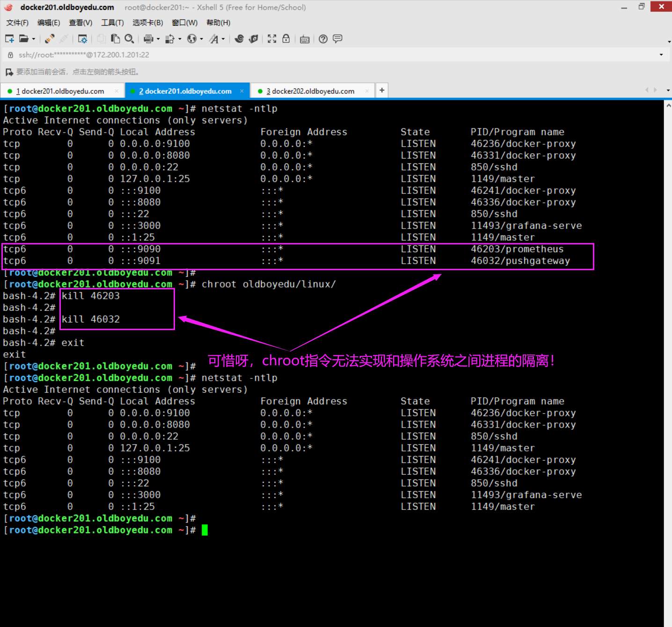Toggle the virtual keyboard icon
The height and width of the screenshot is (627, 672).
coord(305,39)
